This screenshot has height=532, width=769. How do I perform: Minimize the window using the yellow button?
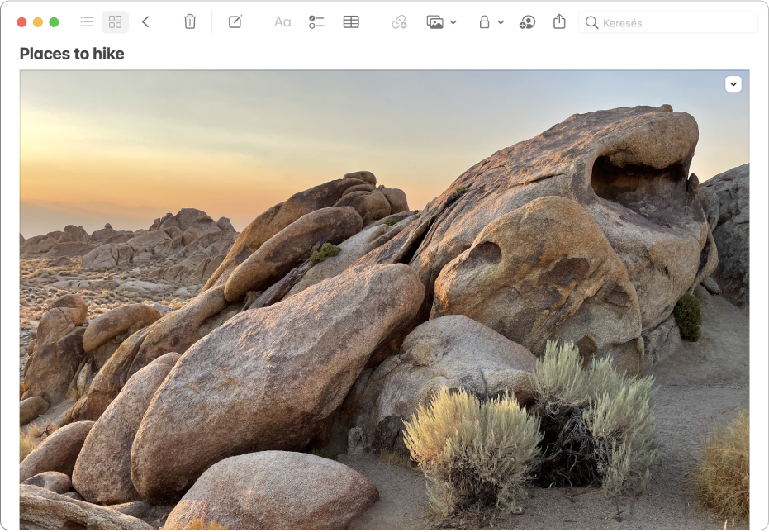(38, 22)
